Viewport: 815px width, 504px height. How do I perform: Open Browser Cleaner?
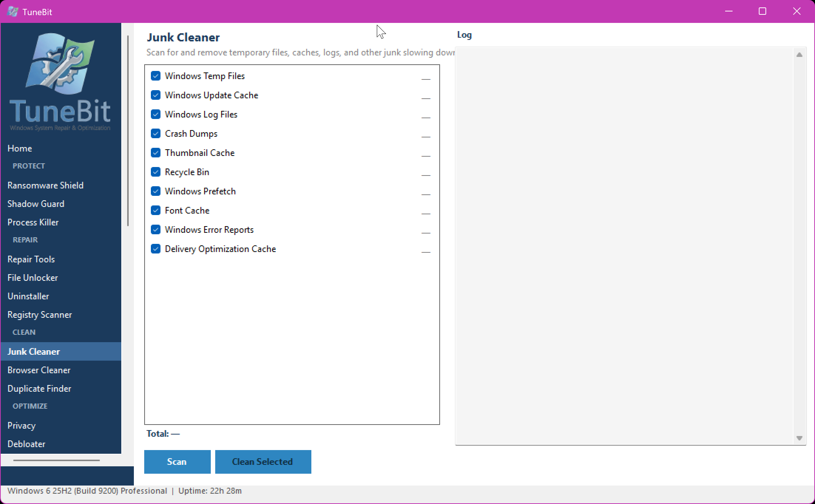(x=61, y=370)
